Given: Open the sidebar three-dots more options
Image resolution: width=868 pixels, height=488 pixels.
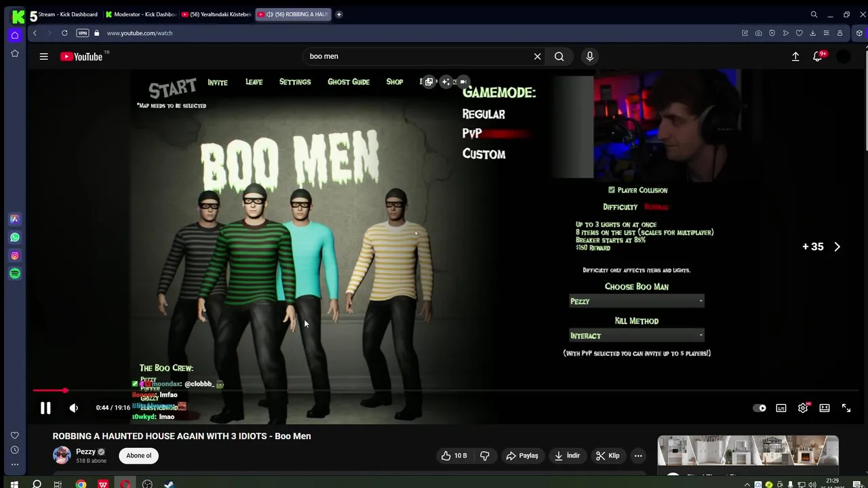Looking at the screenshot, I should click(x=14, y=464).
